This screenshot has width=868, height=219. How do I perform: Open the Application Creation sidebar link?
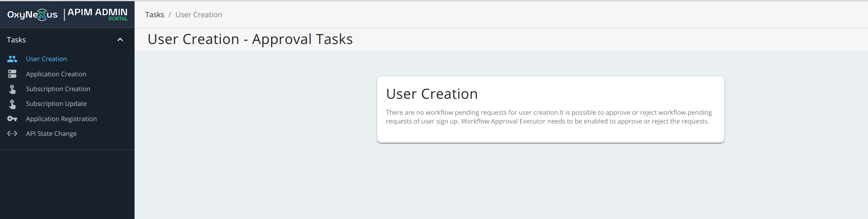click(56, 74)
